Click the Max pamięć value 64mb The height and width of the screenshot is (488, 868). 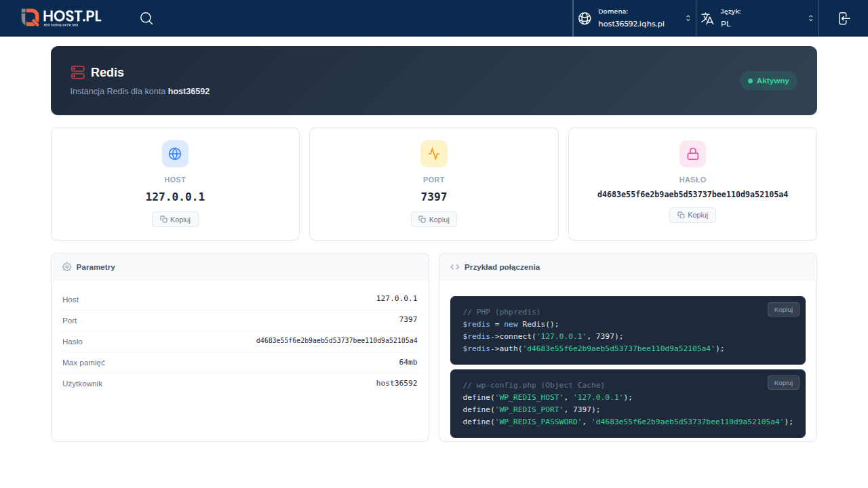click(x=408, y=362)
